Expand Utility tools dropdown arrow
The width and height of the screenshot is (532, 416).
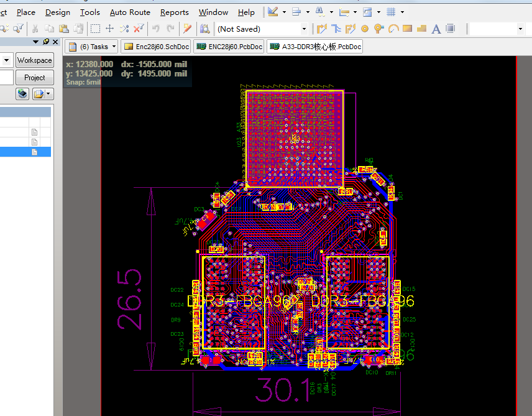click(x=284, y=12)
